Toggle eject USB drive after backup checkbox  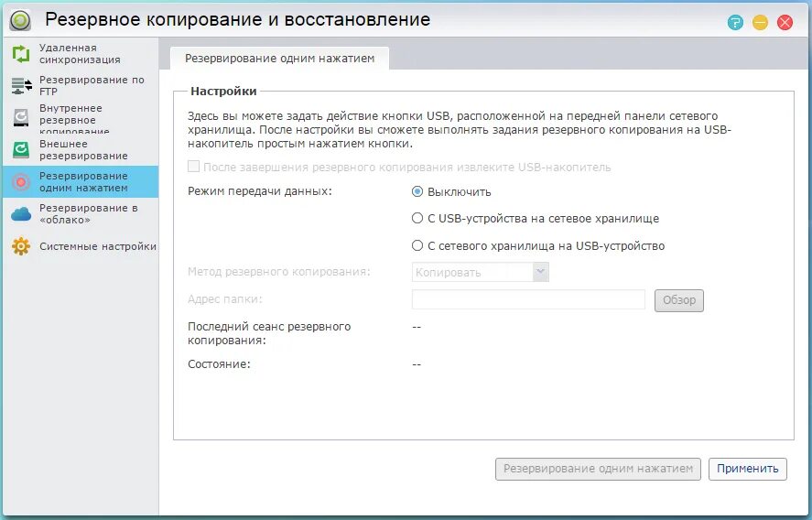tap(193, 167)
